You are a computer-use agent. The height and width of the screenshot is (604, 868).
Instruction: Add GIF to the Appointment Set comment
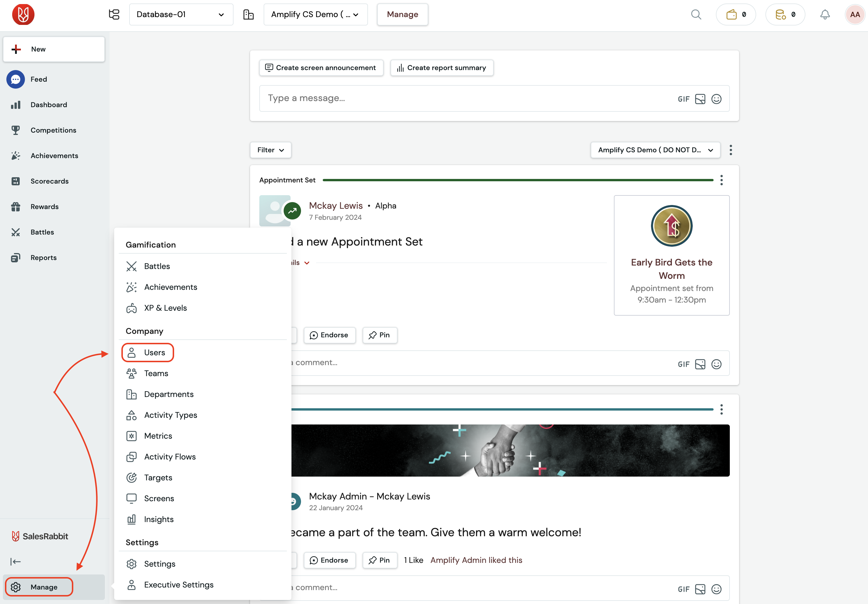683,364
